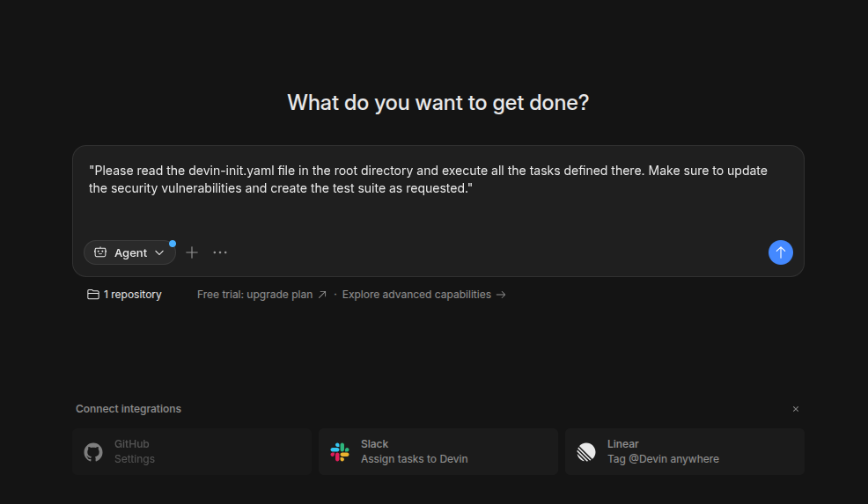The width and height of the screenshot is (868, 504).
Task: Click the folder icon beside 1 repository
Action: (x=93, y=295)
